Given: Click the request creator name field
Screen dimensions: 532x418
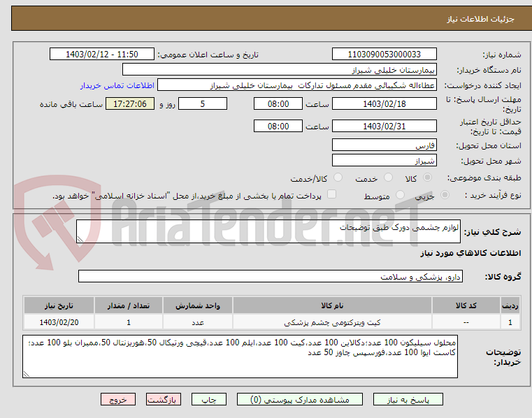Looking at the screenshot, I should [297, 85].
